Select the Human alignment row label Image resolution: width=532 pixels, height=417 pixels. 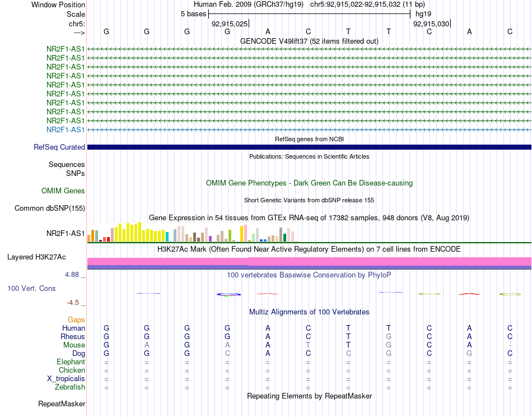coord(73,328)
